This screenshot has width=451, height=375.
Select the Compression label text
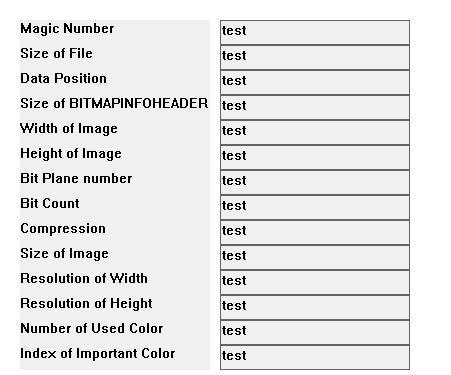pyautogui.click(x=63, y=229)
